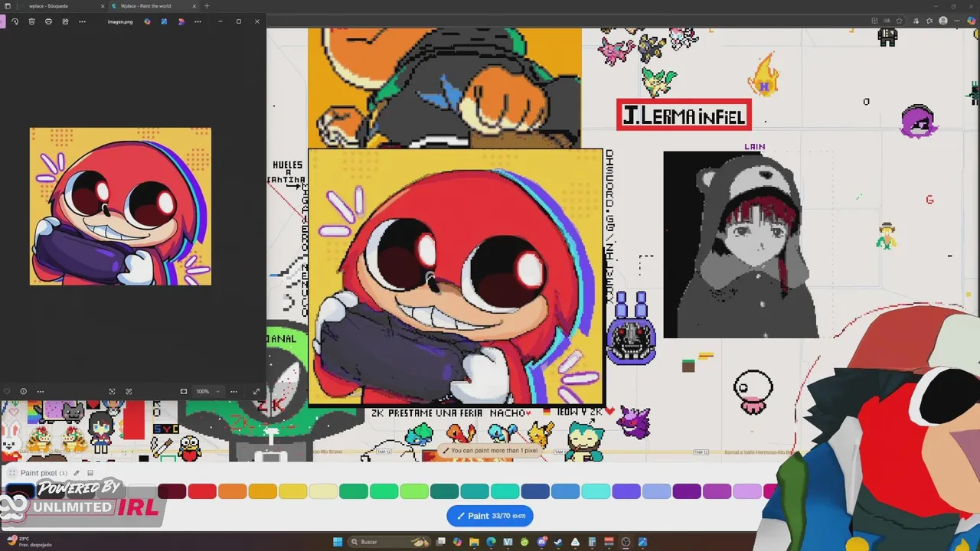Viewport: 980px width, 551px height.
Task: Open the tab actions menu icon
Action: pyautogui.click(x=8, y=6)
